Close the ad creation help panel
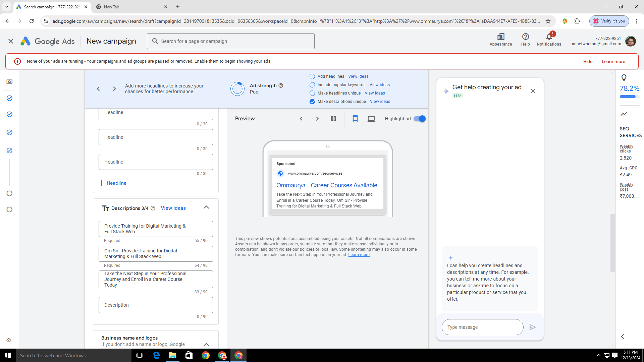 pyautogui.click(x=533, y=91)
